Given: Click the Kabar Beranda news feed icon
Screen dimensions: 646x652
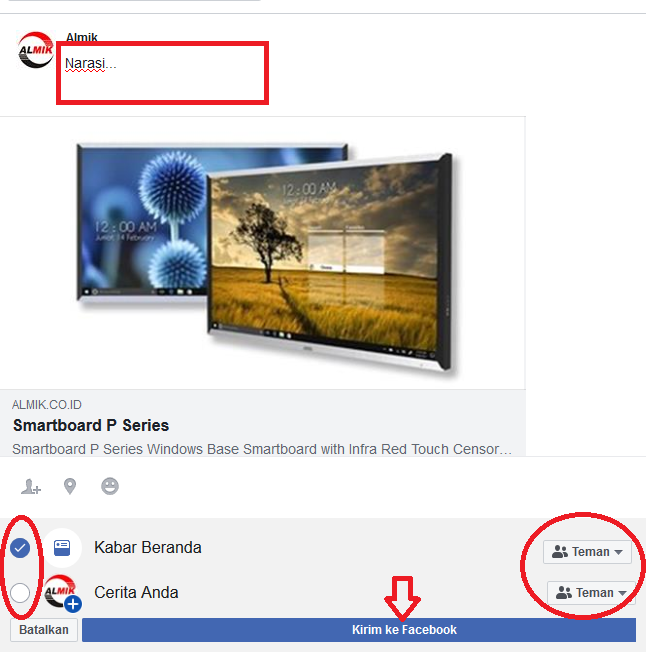Looking at the screenshot, I should (x=62, y=548).
